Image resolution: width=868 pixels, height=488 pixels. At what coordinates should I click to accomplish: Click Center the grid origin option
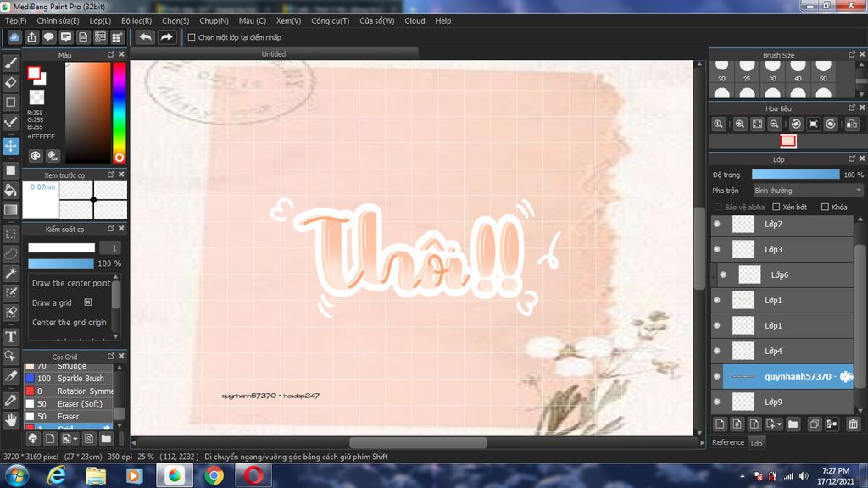[x=70, y=323]
